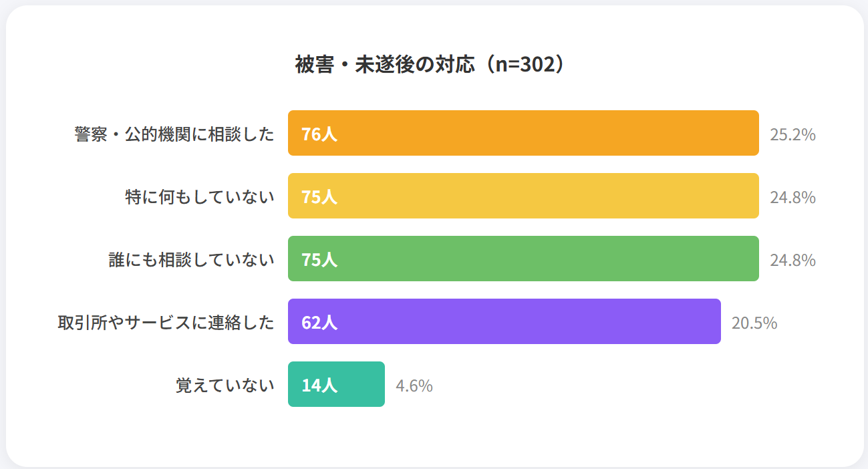Click the 75人 value in the green bar
Screen dimensions: 868x469
pyautogui.click(x=319, y=260)
